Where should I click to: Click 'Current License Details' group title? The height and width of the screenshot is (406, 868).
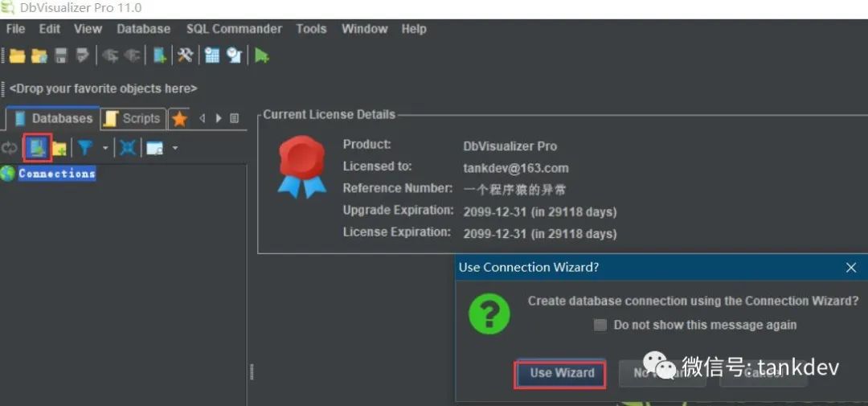point(330,115)
